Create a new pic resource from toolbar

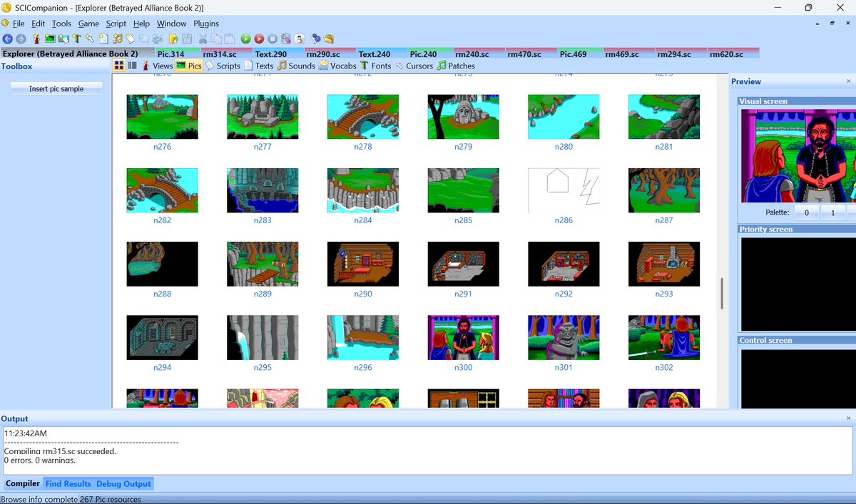coord(50,38)
